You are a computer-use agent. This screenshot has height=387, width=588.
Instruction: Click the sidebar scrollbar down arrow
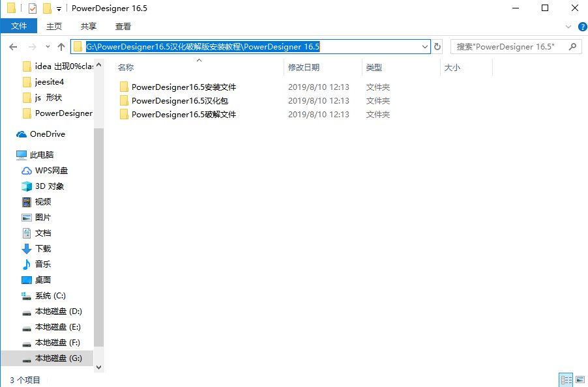click(x=99, y=367)
